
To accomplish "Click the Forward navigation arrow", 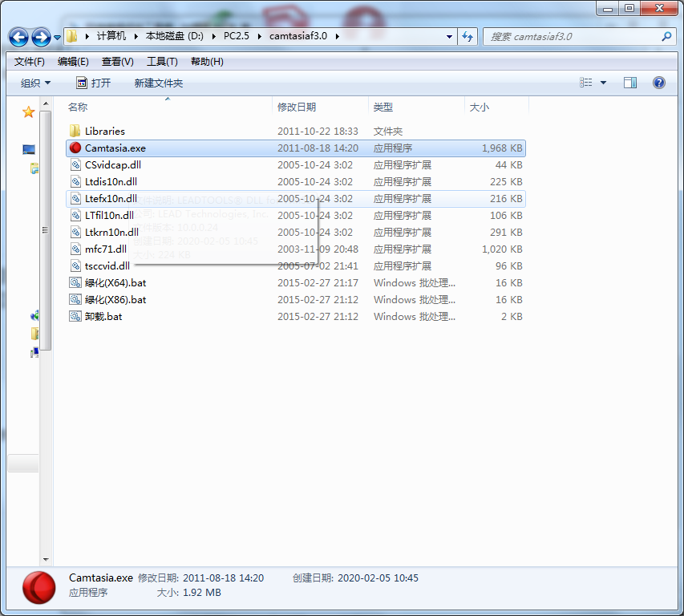I will coord(42,37).
